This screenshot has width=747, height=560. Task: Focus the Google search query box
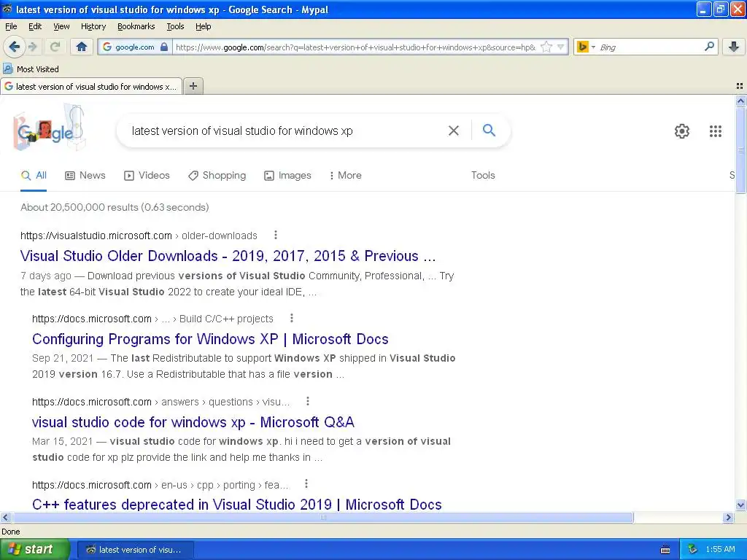(286, 131)
